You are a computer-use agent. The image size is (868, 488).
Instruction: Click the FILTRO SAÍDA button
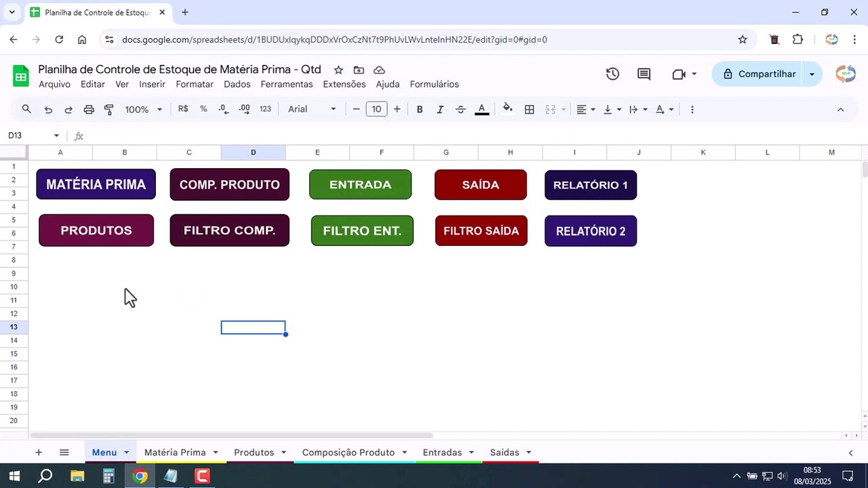click(481, 230)
